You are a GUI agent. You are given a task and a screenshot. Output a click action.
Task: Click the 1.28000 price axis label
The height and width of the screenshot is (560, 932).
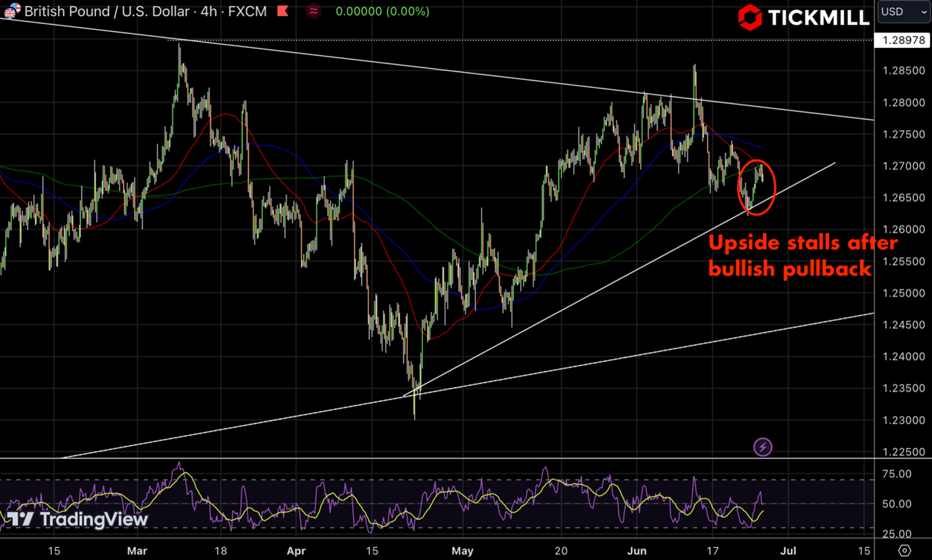[904, 103]
